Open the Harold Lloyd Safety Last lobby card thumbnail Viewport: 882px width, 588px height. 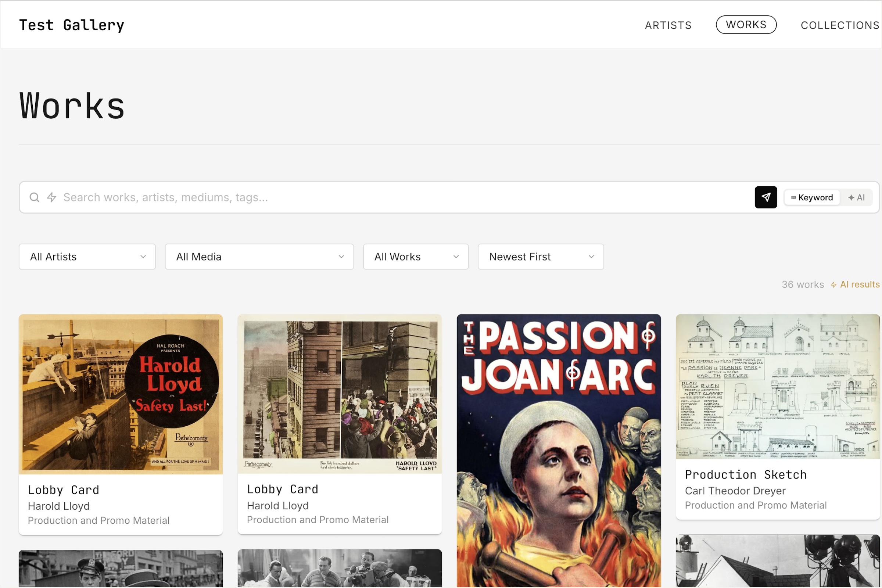pyautogui.click(x=121, y=394)
